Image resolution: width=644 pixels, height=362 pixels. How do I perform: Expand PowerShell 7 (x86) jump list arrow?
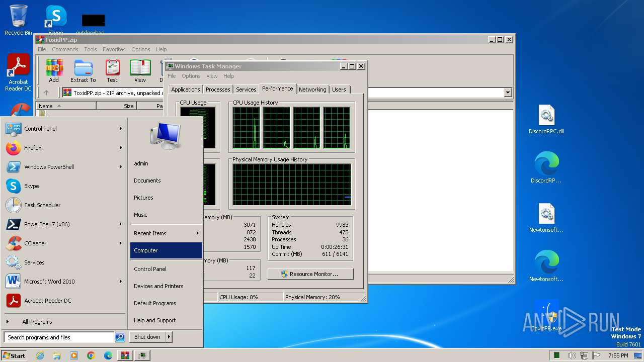click(x=121, y=224)
